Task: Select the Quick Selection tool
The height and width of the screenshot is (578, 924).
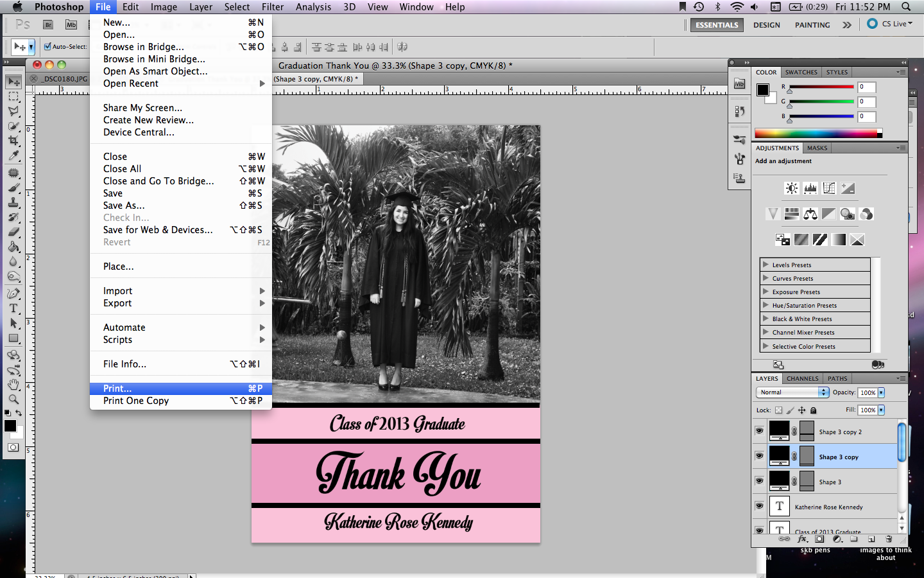Action: pyautogui.click(x=13, y=126)
